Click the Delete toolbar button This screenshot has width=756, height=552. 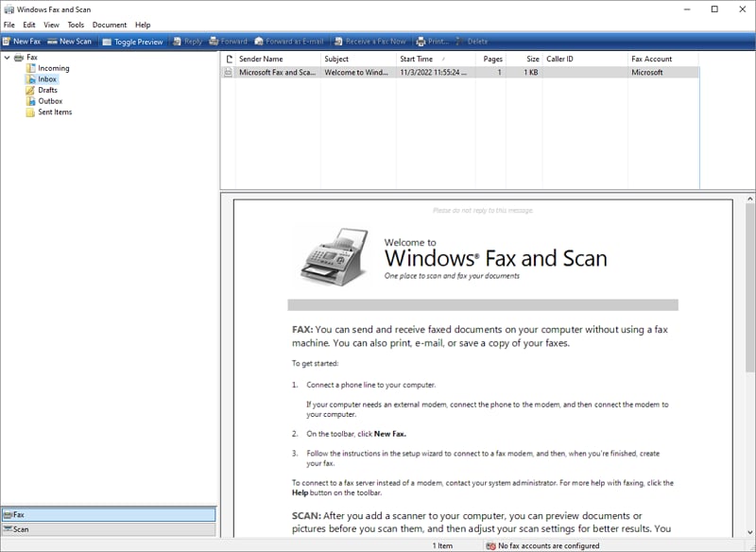(472, 42)
